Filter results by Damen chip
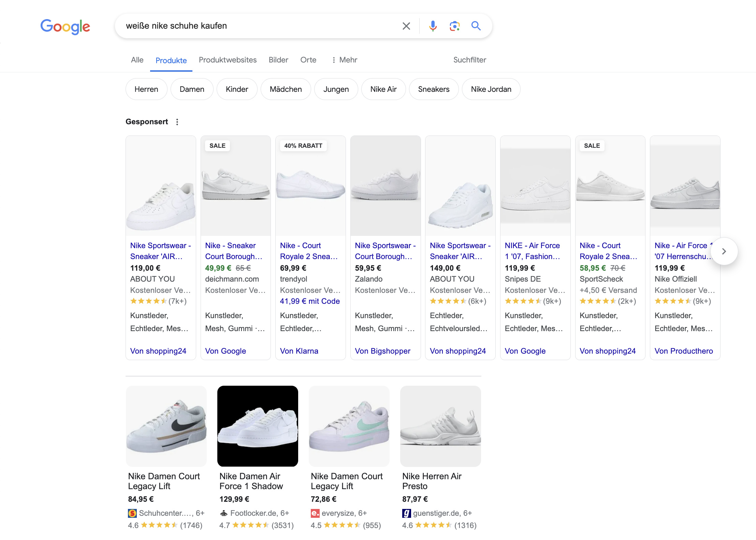 click(x=192, y=89)
